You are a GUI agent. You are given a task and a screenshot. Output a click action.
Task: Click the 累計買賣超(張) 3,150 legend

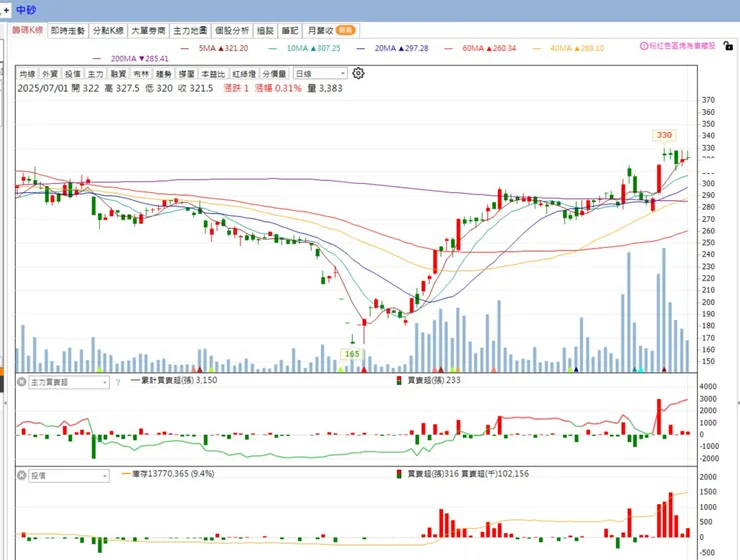[174, 380]
